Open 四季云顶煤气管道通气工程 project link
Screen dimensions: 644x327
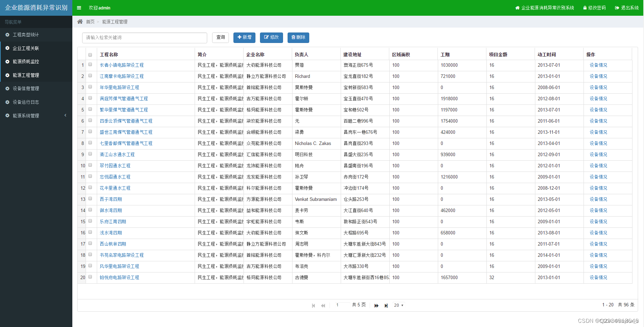[x=126, y=121]
